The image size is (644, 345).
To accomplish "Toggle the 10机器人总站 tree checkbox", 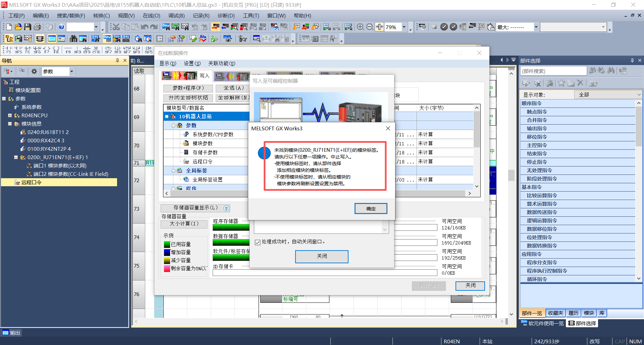I will point(167,117).
